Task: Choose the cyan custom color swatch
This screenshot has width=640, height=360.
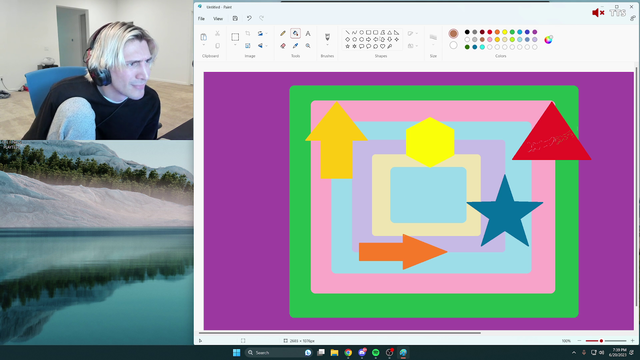Action: pyautogui.click(x=482, y=47)
